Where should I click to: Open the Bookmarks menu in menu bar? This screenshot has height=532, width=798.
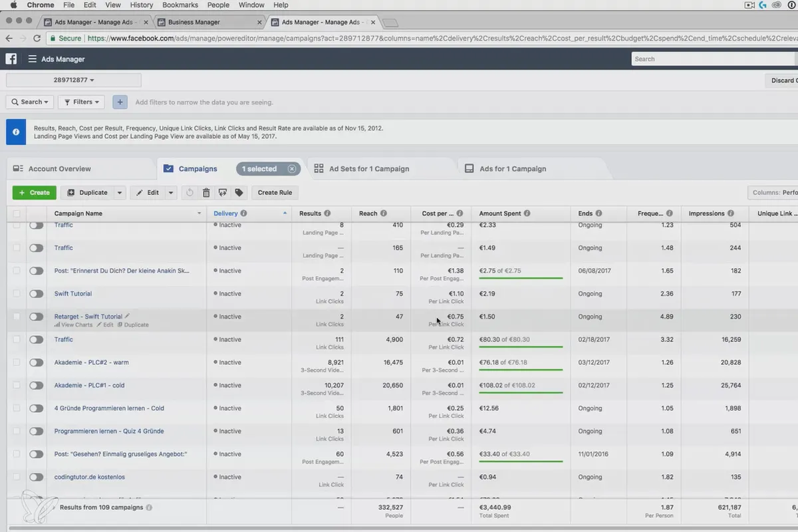(x=180, y=5)
